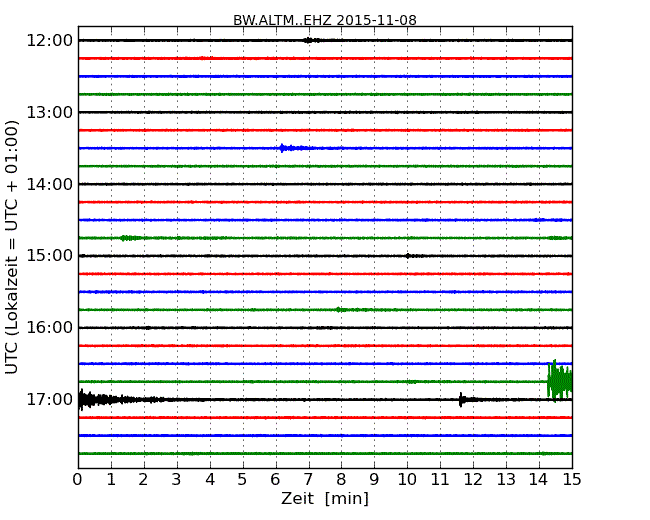The image size is (650, 520).
Task: Click the green event near minute 1.5 on 14:45 trace
Action: click(x=129, y=238)
